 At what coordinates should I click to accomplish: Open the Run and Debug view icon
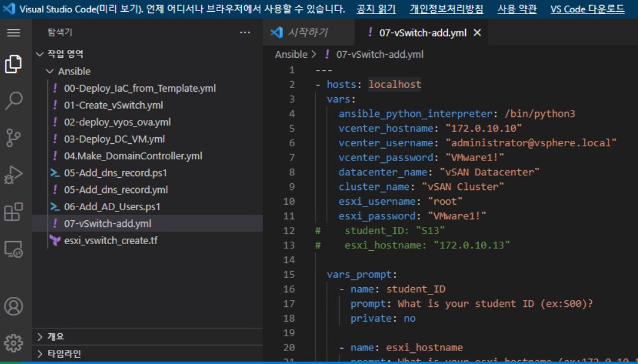coord(14,175)
